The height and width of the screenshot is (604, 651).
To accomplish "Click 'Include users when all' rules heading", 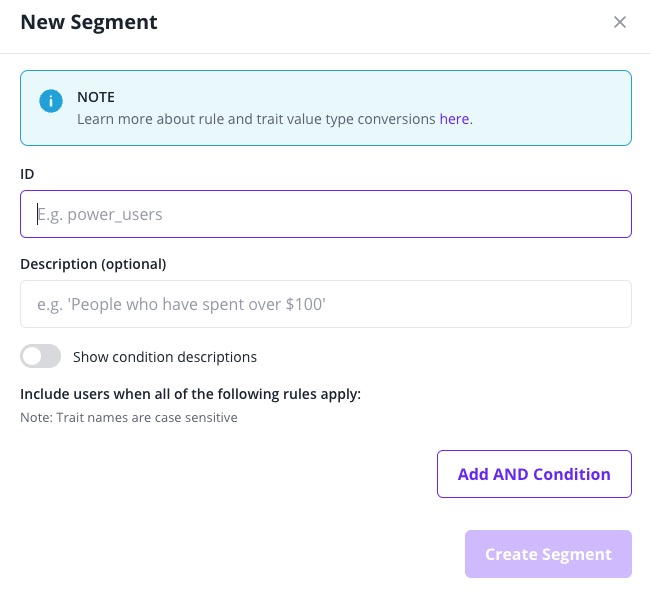I will pos(190,394).
